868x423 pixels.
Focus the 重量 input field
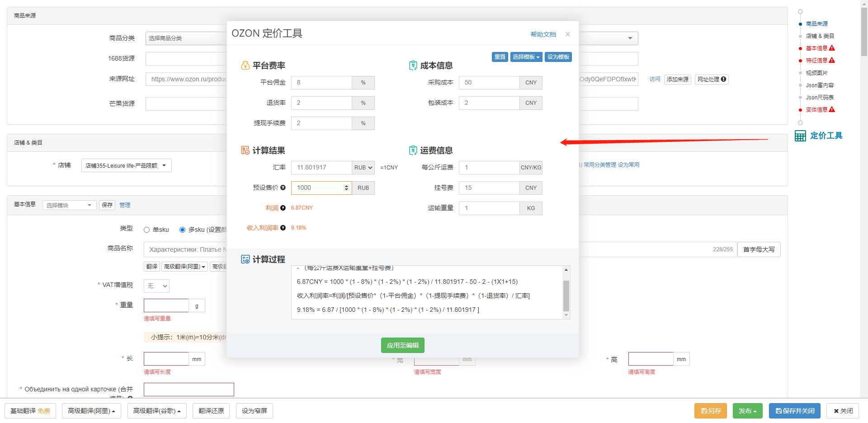point(166,305)
